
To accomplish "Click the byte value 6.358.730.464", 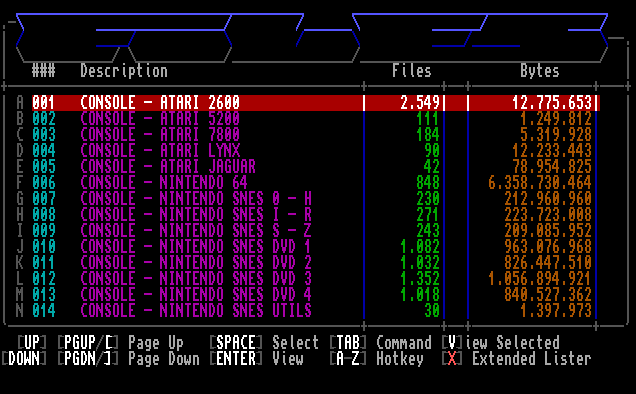I will pos(540,183).
